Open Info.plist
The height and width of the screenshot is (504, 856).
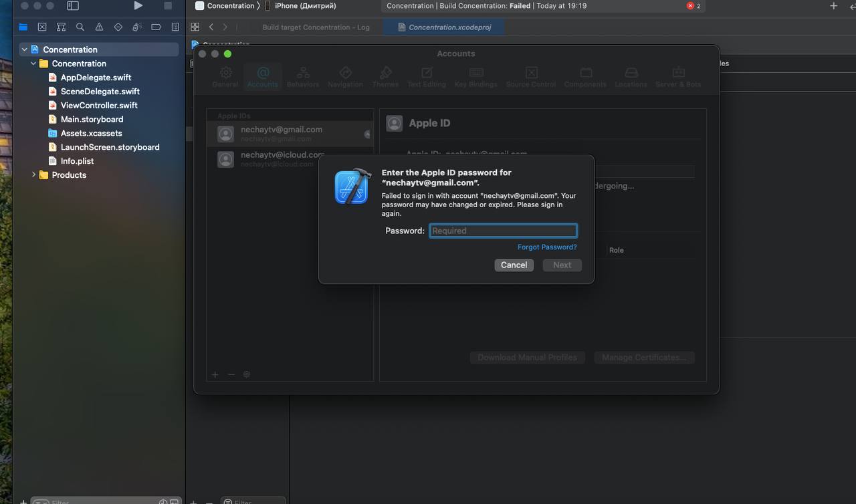click(77, 161)
